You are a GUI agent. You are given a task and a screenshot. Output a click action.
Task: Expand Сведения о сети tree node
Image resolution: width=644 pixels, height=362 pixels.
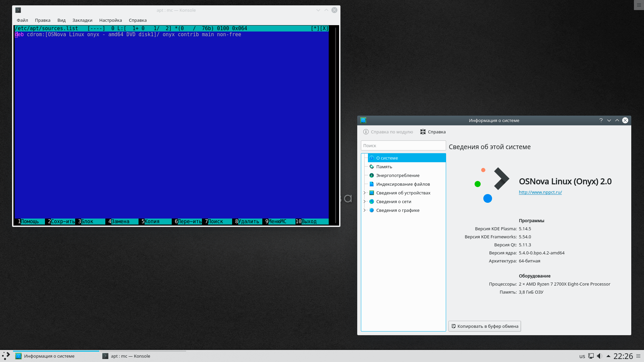[x=365, y=201]
